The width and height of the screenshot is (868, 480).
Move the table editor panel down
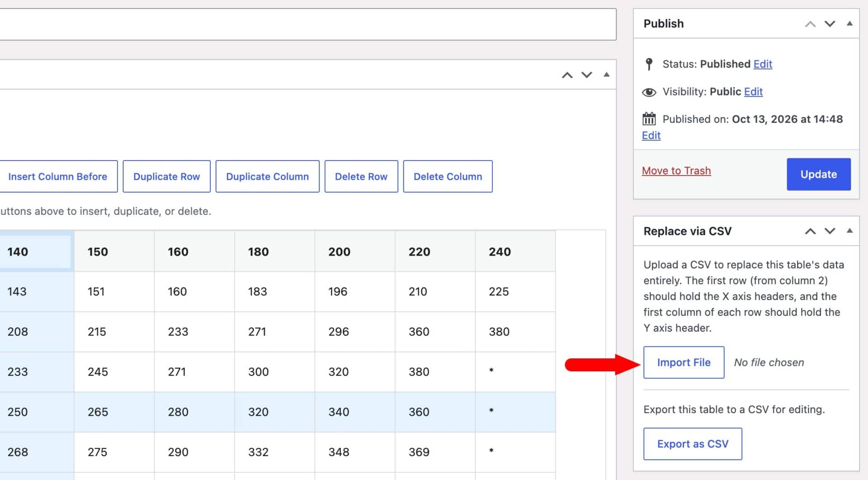click(x=586, y=75)
